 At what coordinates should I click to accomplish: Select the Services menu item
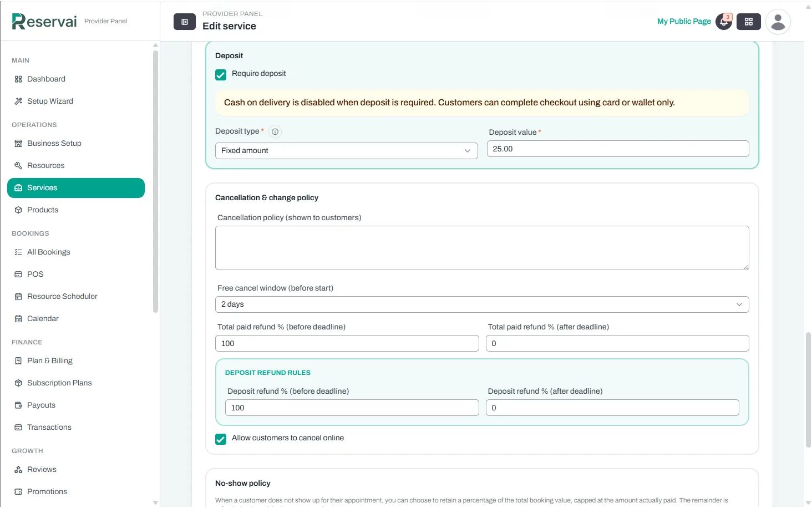click(76, 188)
